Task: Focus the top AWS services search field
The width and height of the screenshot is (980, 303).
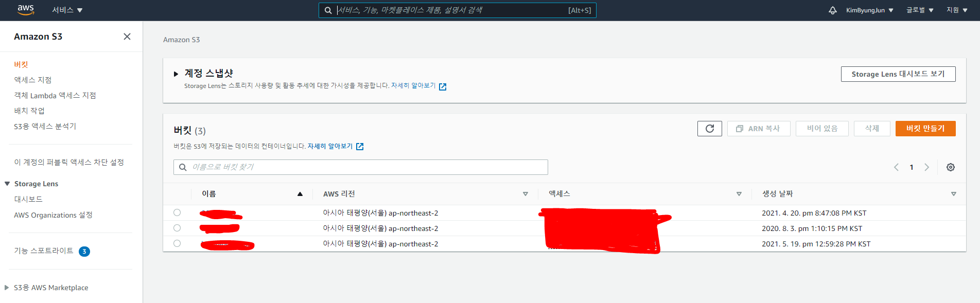Action: point(457,10)
